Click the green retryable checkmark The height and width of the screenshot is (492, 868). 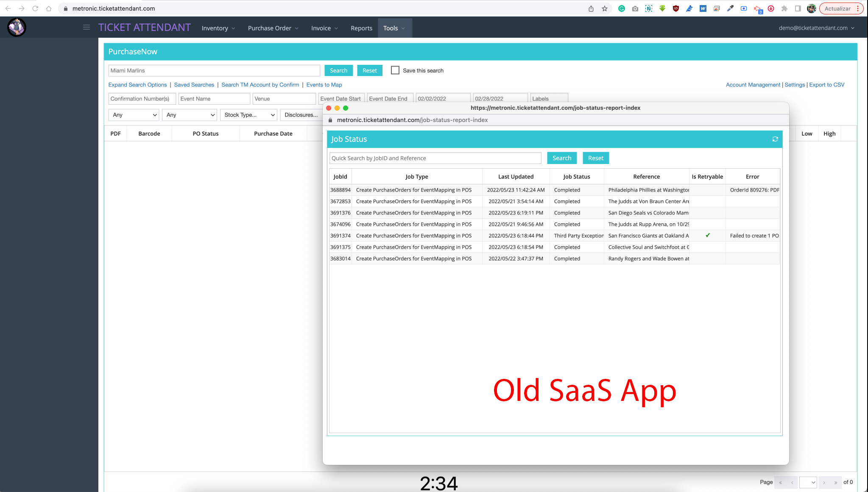707,236
